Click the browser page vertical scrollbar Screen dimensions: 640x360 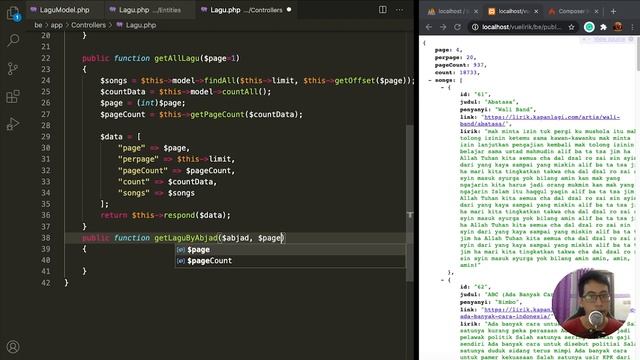pyautogui.click(x=637, y=53)
